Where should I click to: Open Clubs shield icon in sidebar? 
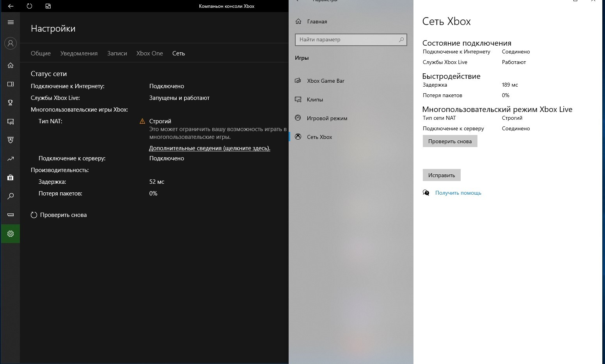(x=11, y=140)
